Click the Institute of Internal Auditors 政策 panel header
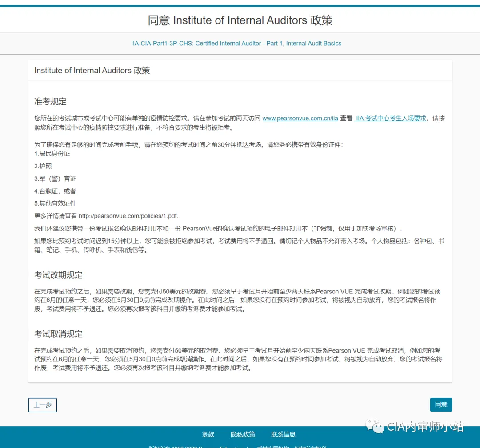Viewport: 480px width, 448px height. point(92,71)
